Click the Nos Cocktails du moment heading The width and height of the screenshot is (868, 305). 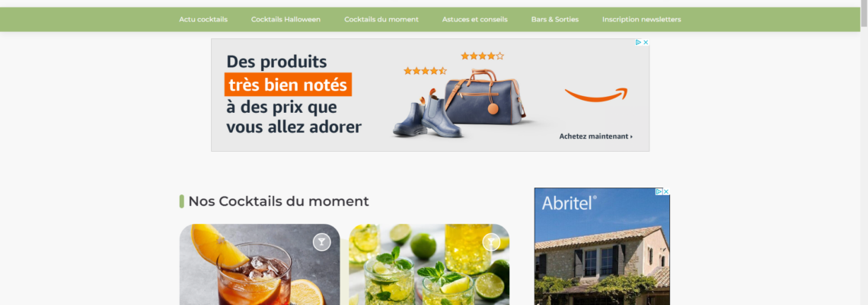279,201
